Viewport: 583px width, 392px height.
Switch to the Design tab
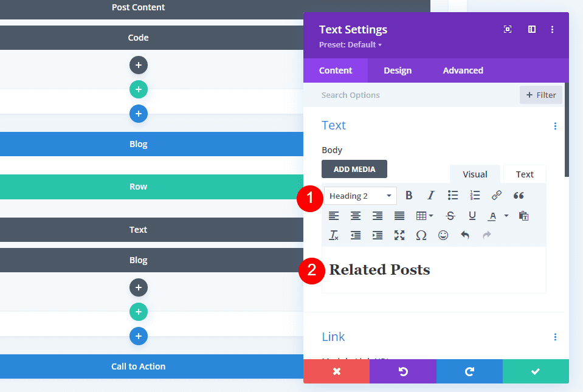tap(398, 70)
